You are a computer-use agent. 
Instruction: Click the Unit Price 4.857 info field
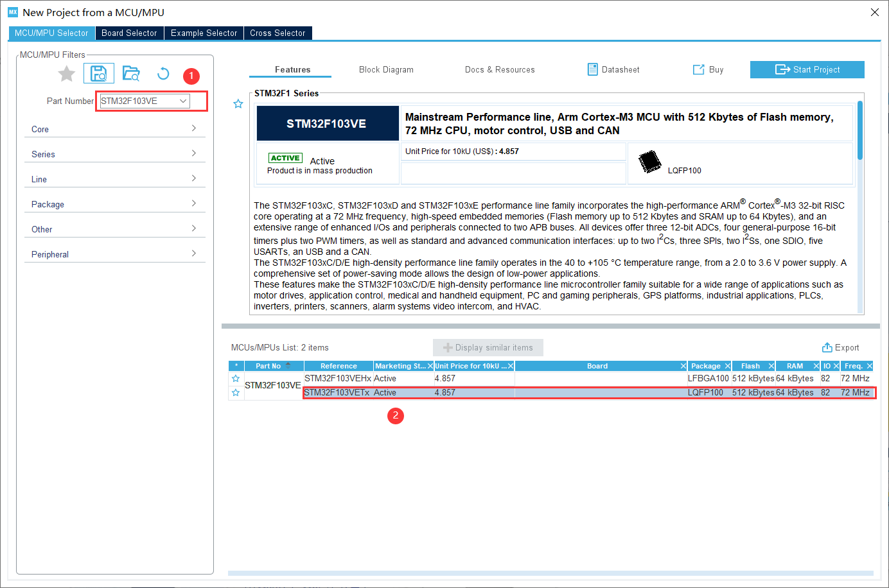(x=513, y=151)
